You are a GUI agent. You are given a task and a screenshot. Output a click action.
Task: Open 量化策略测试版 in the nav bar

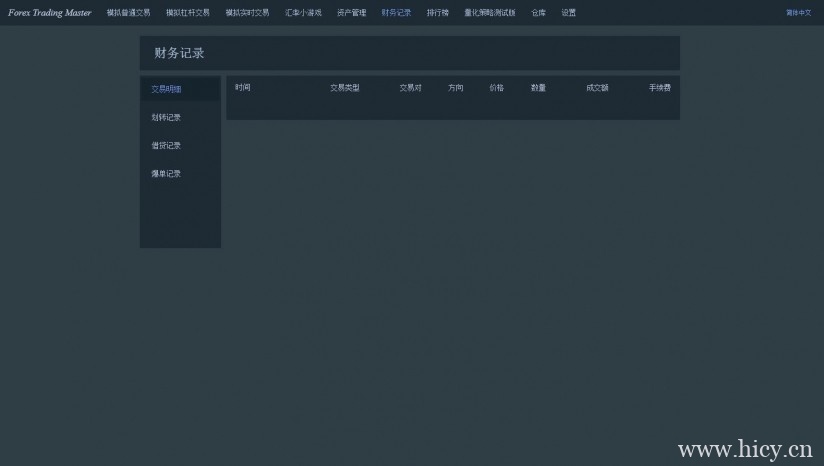coord(490,13)
